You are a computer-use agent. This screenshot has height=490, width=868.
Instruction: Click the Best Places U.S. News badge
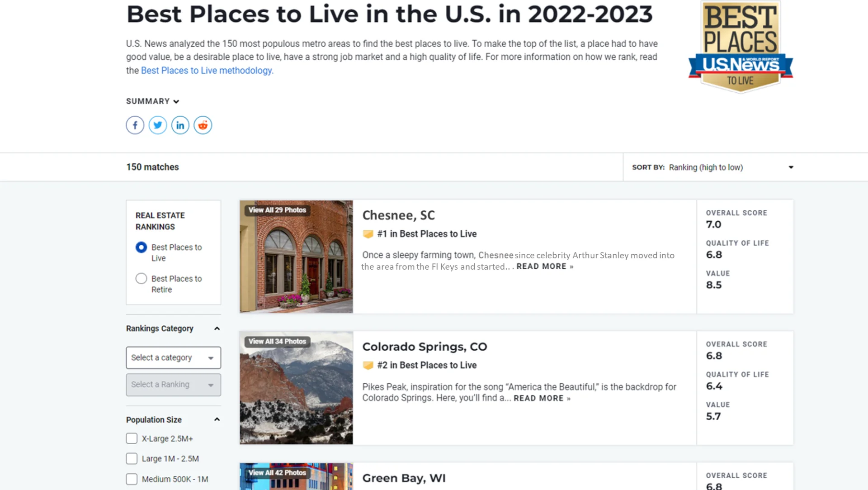741,47
